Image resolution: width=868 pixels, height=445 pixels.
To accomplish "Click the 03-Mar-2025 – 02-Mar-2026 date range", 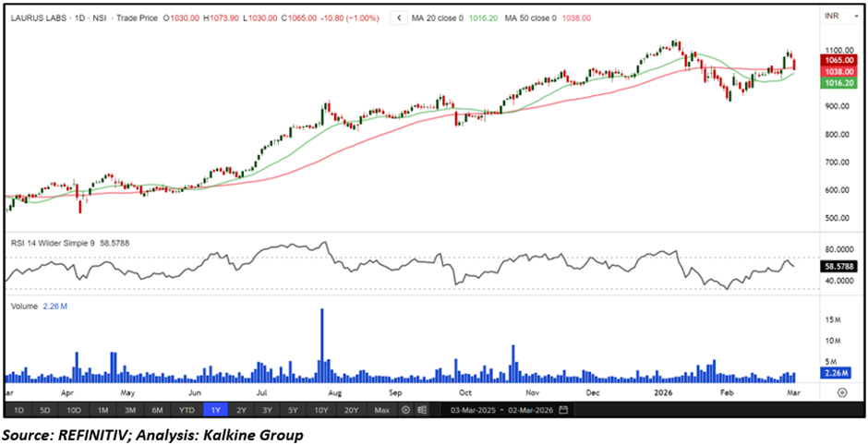I will click(501, 409).
